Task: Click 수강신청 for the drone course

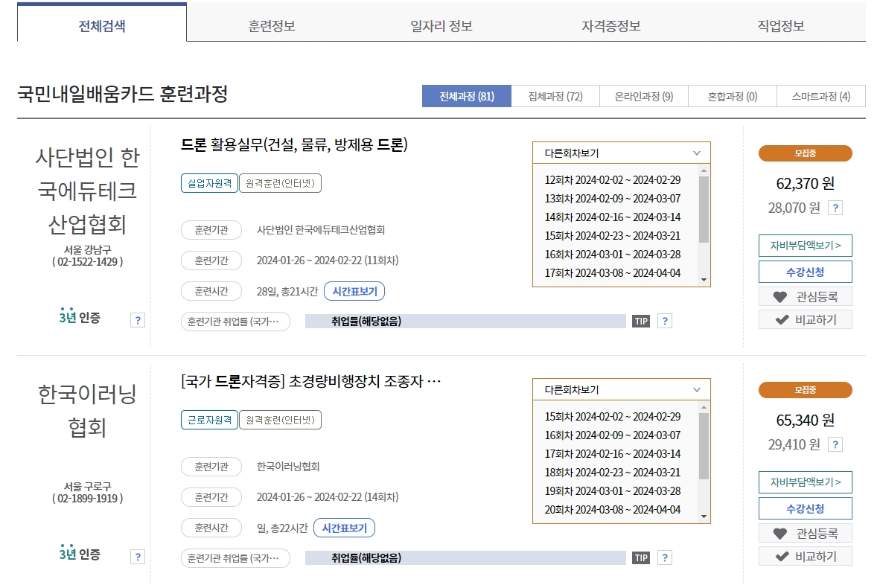Action: click(805, 271)
